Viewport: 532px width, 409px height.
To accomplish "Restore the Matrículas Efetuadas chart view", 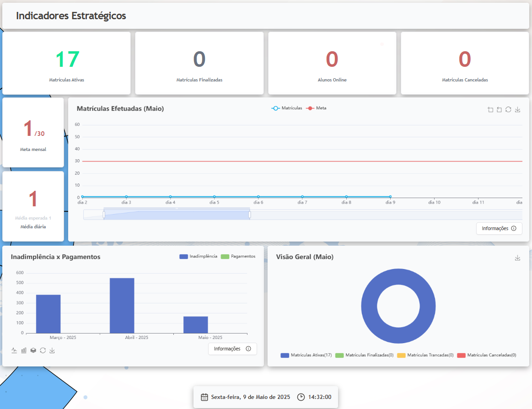I will 508,110.
